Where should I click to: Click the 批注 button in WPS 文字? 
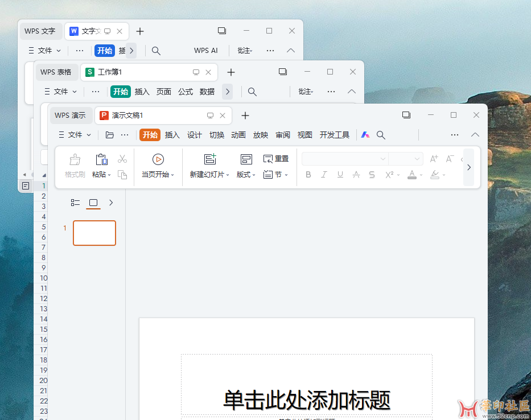[244, 50]
